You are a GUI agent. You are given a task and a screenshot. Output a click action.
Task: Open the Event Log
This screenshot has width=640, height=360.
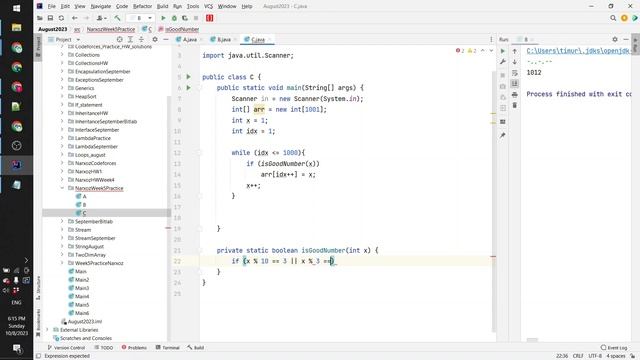point(614,348)
